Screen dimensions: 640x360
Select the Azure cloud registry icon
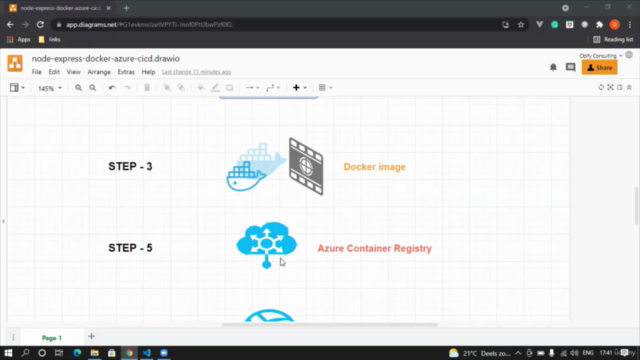point(267,245)
